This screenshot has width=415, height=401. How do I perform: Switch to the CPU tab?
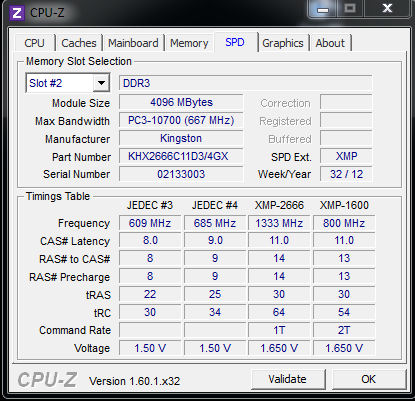34,43
